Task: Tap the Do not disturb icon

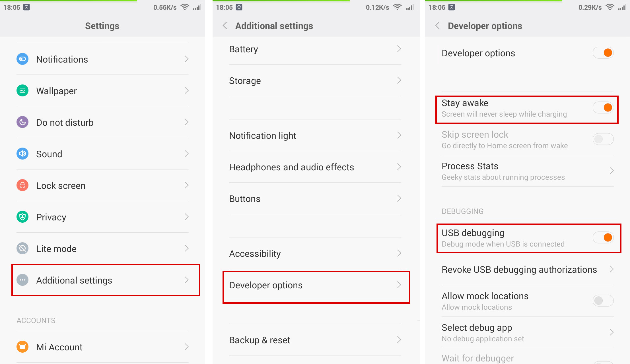Action: click(22, 122)
